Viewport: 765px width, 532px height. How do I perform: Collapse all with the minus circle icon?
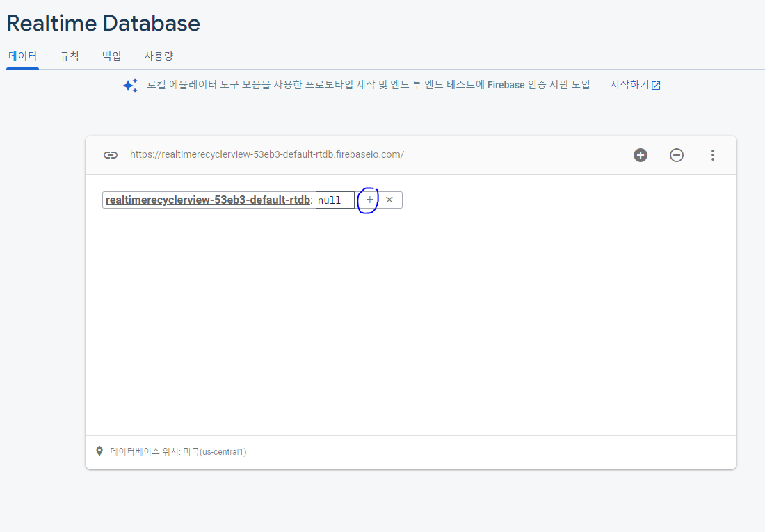676,155
